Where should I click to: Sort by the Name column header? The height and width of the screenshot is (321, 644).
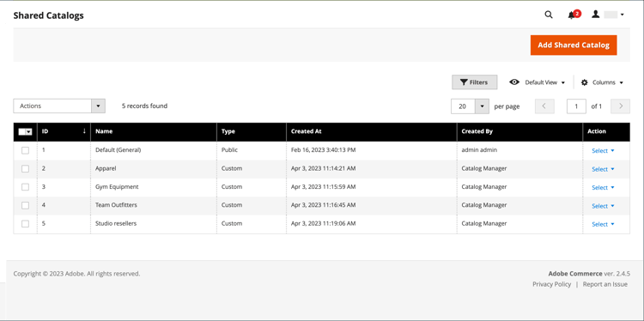[x=154, y=131]
